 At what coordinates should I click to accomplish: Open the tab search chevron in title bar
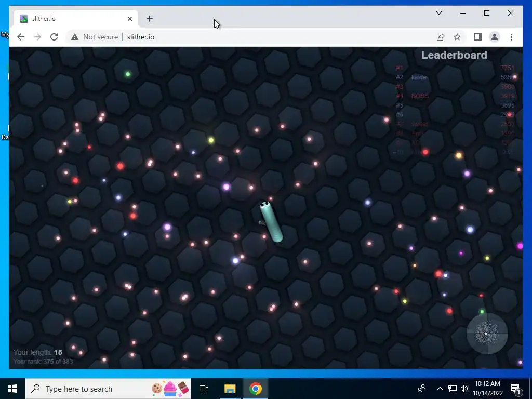(x=438, y=13)
